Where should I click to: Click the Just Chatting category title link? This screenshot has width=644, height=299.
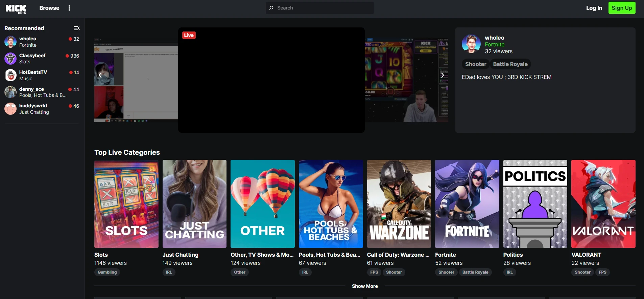(x=181, y=255)
